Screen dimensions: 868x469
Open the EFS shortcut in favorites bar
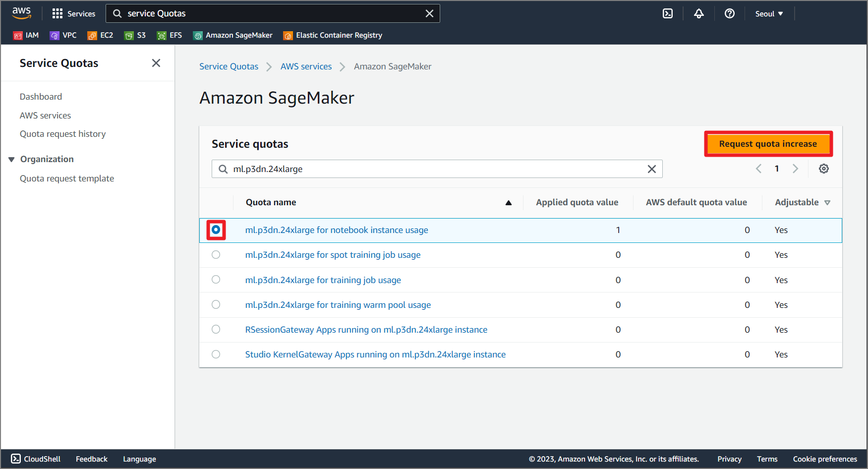tap(170, 35)
